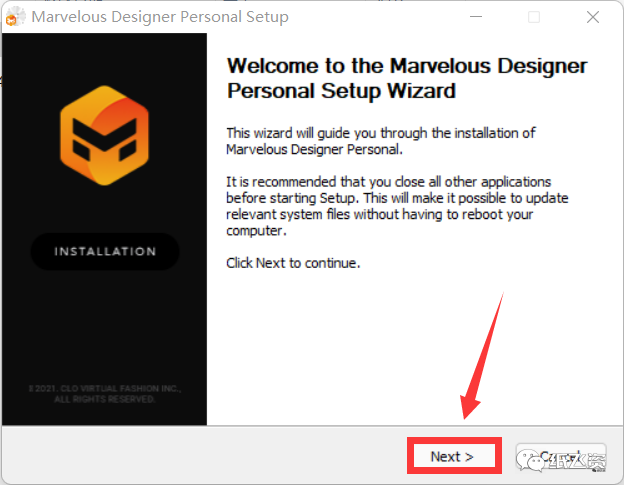Click the Next > button

pos(454,456)
